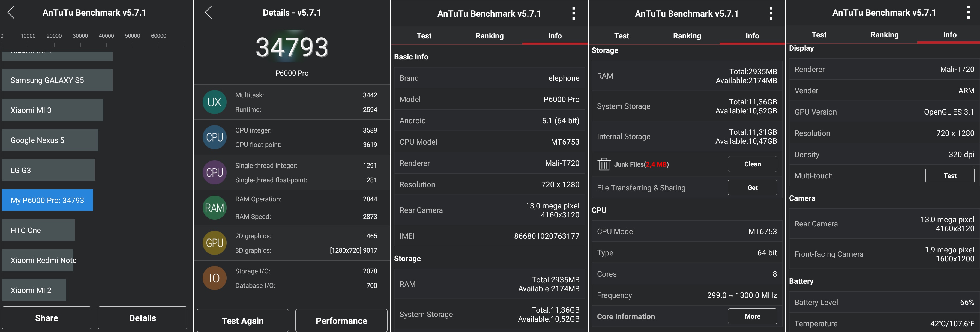This screenshot has height=332, width=980.
Task: Tap the purple single-thread CPU icon
Action: click(x=215, y=173)
